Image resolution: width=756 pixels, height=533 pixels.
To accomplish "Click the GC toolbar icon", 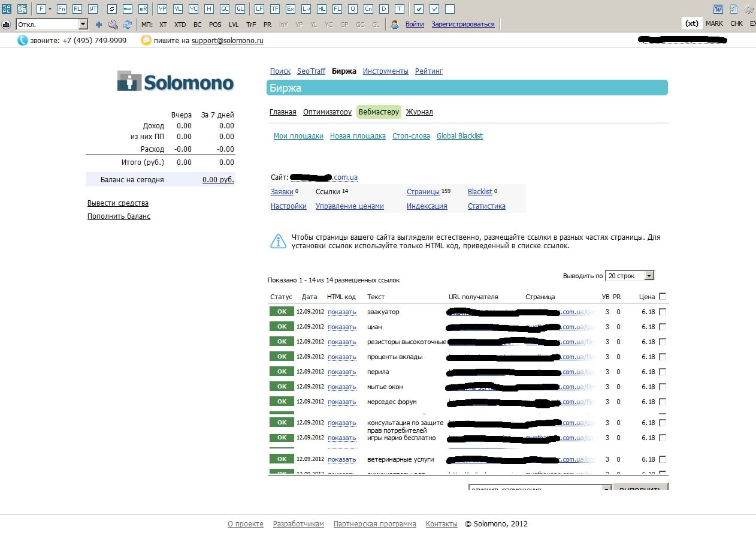I will [x=225, y=9].
